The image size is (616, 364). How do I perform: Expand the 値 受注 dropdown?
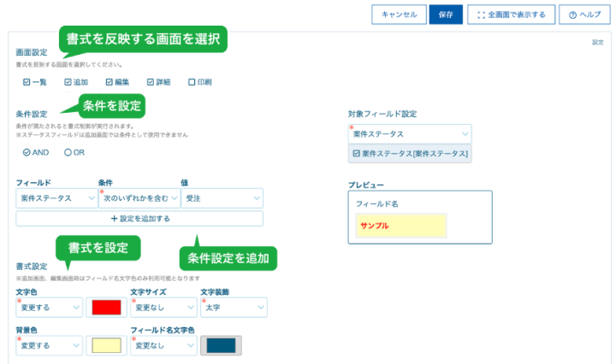[221, 198]
